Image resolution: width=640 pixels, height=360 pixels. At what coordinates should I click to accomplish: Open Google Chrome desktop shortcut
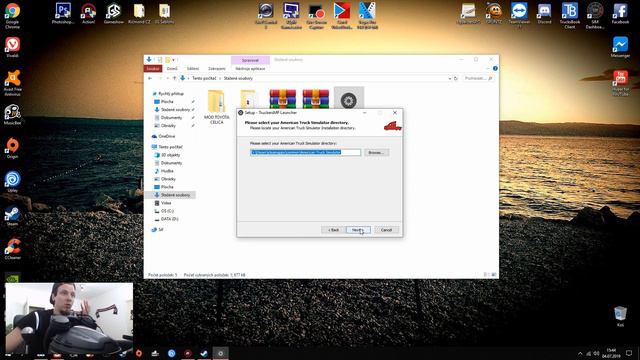(12, 16)
